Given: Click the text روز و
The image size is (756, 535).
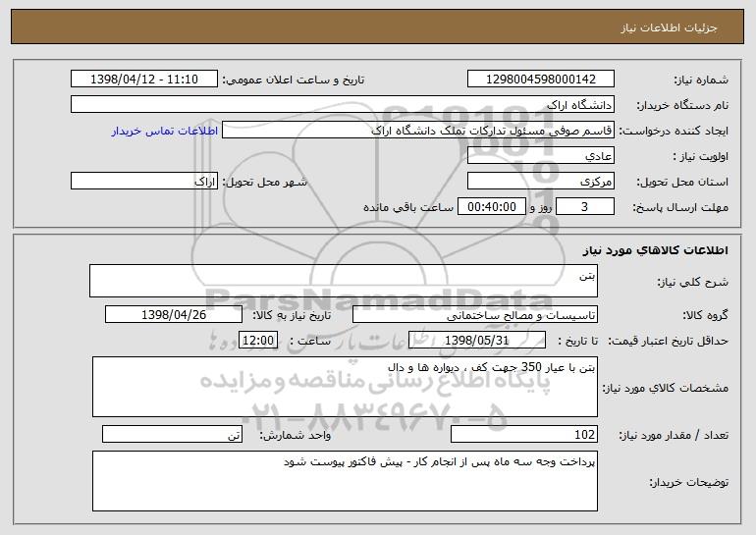Looking at the screenshot, I should [540, 207].
